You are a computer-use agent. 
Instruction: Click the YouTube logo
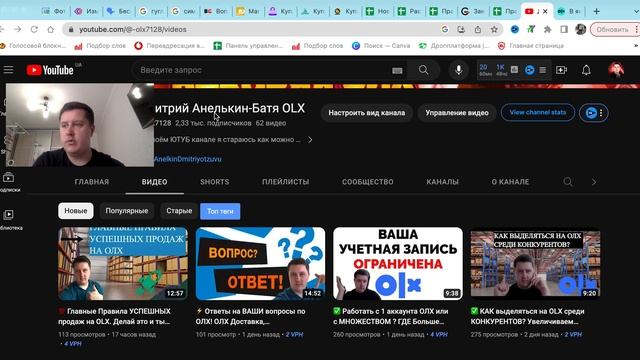[x=50, y=70]
